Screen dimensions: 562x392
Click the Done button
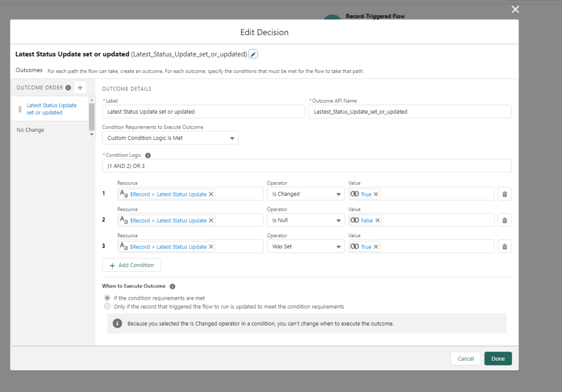pos(498,359)
